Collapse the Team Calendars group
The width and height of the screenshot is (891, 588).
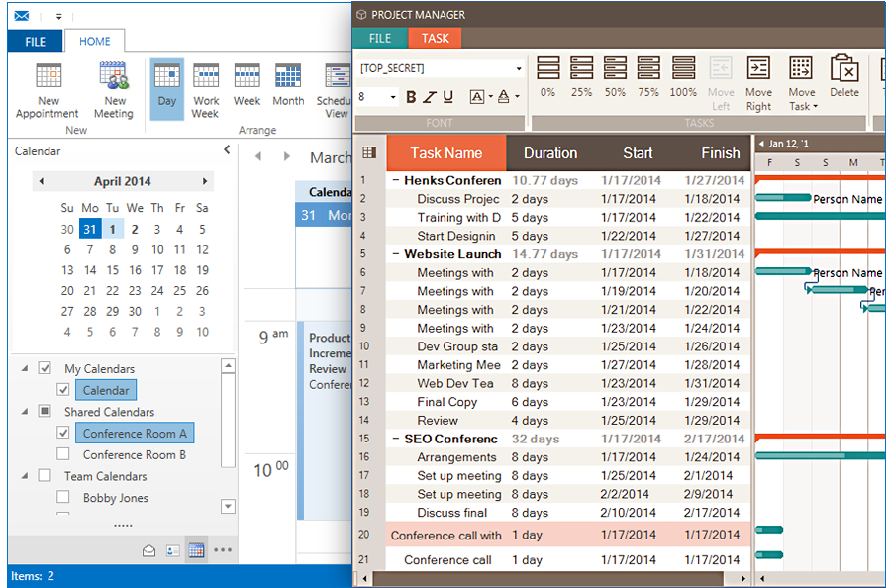click(25, 476)
